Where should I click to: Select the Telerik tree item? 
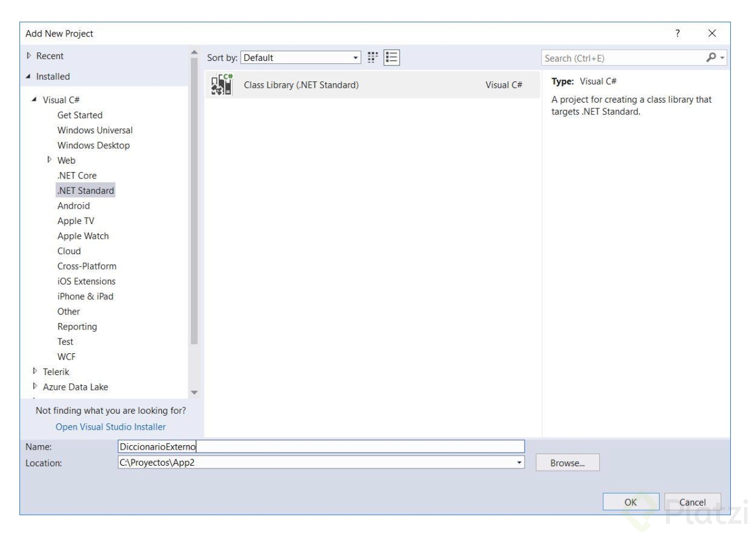[x=56, y=372]
